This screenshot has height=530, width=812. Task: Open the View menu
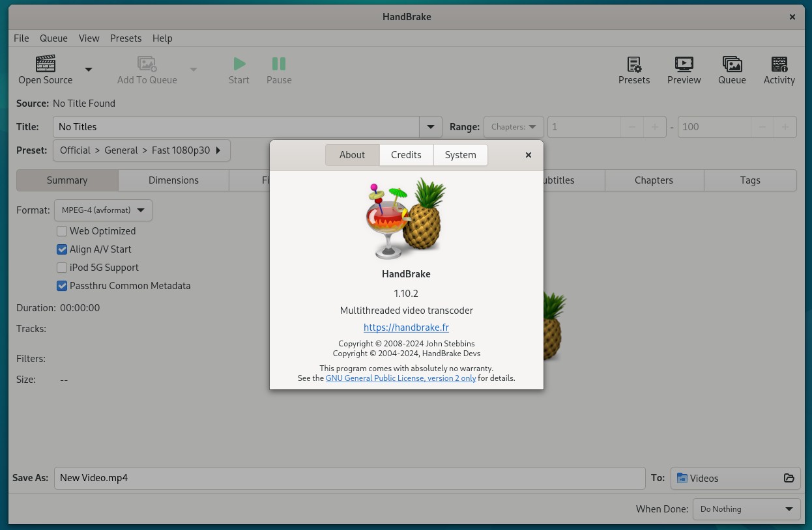click(x=89, y=38)
